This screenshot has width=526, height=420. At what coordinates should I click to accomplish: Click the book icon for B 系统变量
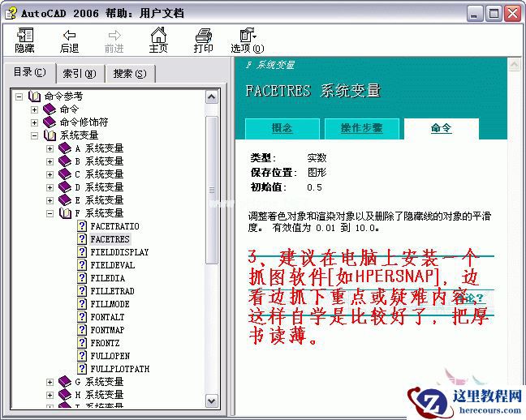tap(65, 161)
